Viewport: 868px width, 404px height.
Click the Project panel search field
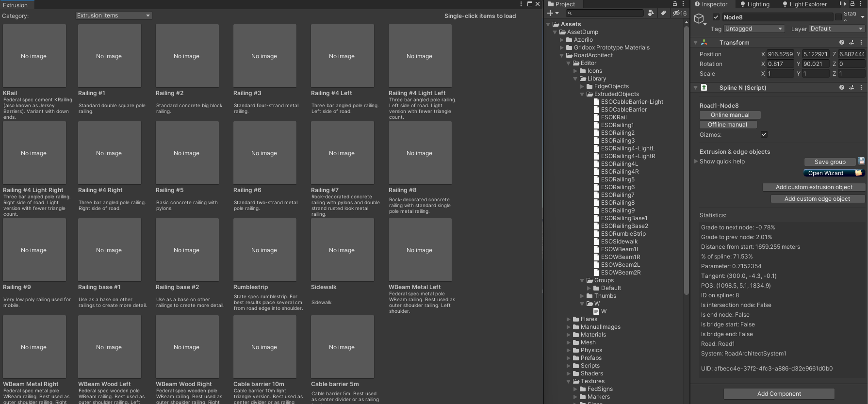pos(605,13)
